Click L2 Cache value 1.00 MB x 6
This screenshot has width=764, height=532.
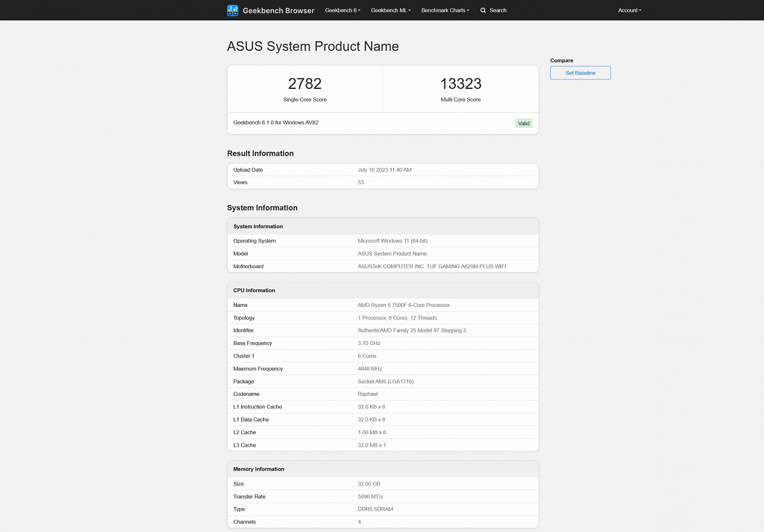(372, 432)
